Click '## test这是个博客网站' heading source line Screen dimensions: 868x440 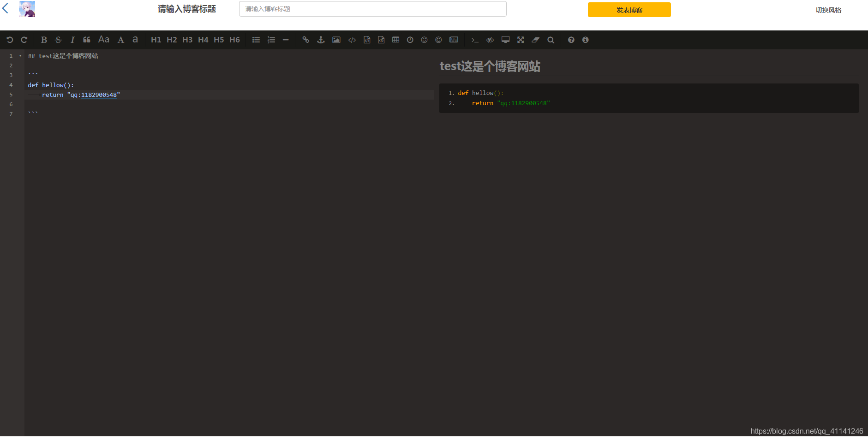pyautogui.click(x=63, y=56)
